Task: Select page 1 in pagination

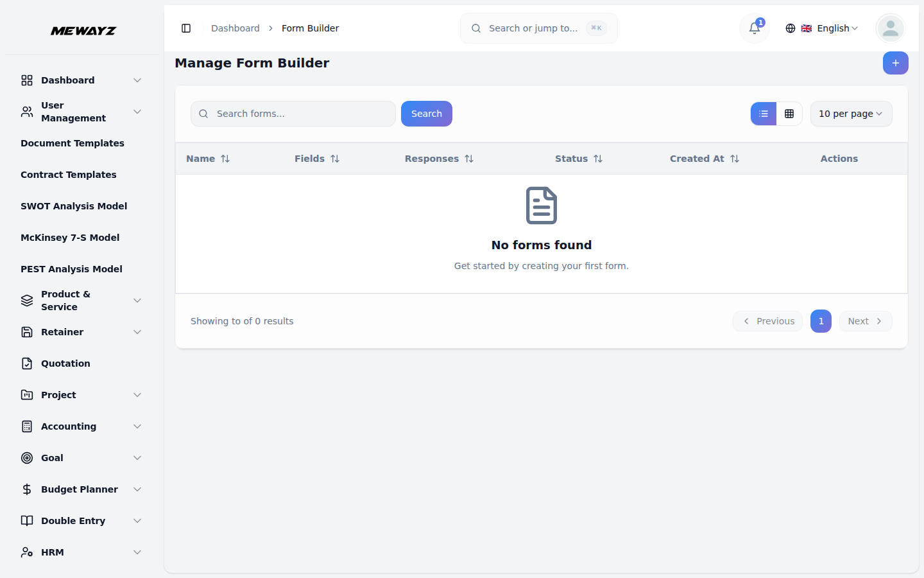Action: point(821,320)
